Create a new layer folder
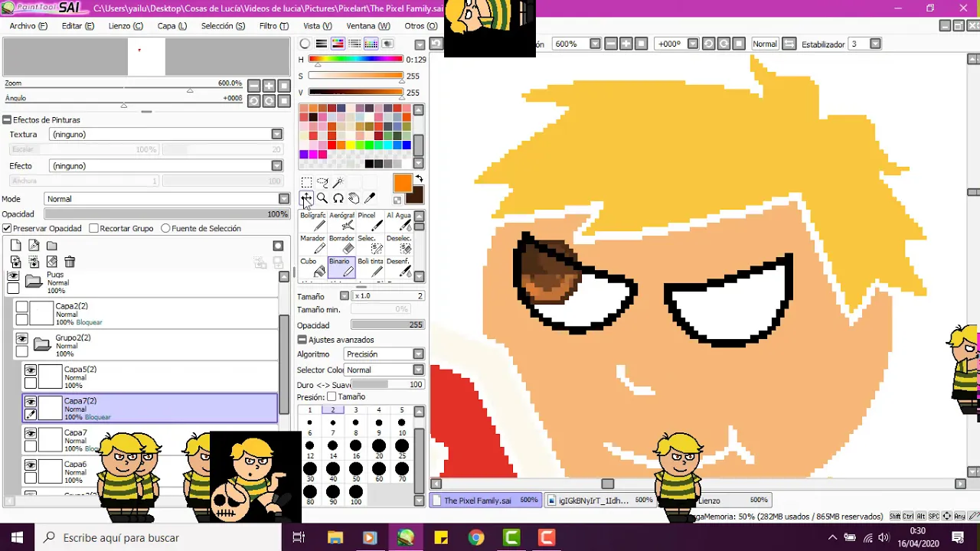This screenshot has width=980, height=551. click(x=51, y=246)
